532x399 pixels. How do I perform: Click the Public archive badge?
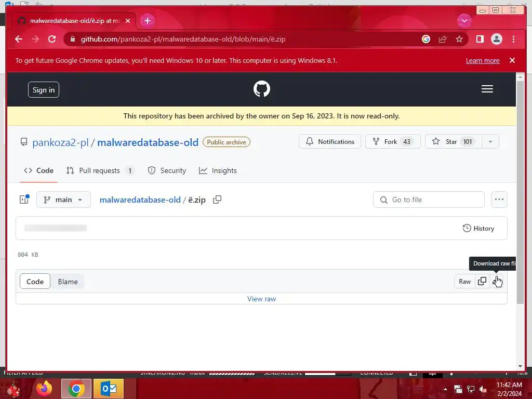[x=227, y=142]
